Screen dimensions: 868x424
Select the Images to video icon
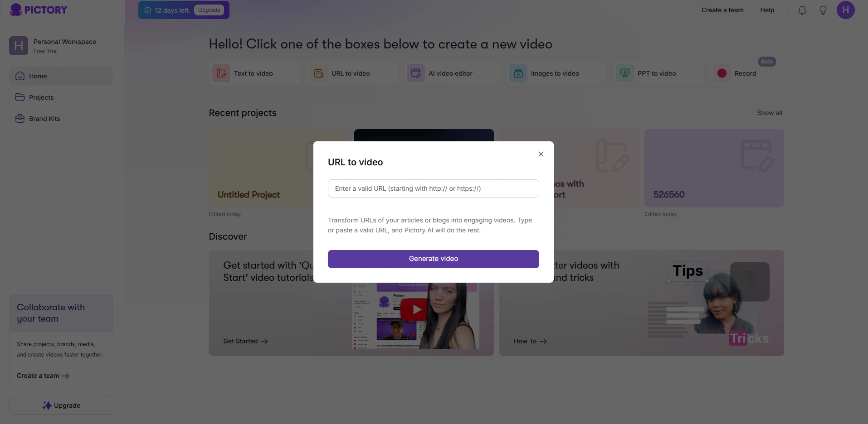point(518,73)
